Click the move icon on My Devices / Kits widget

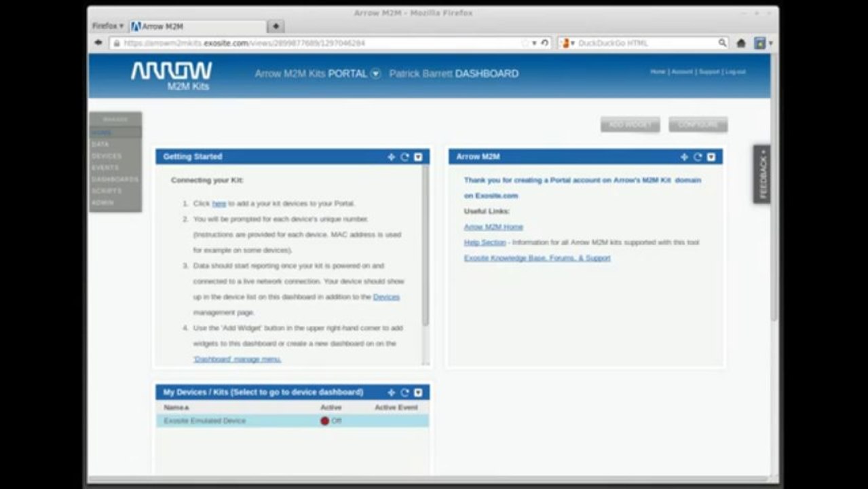tap(391, 393)
